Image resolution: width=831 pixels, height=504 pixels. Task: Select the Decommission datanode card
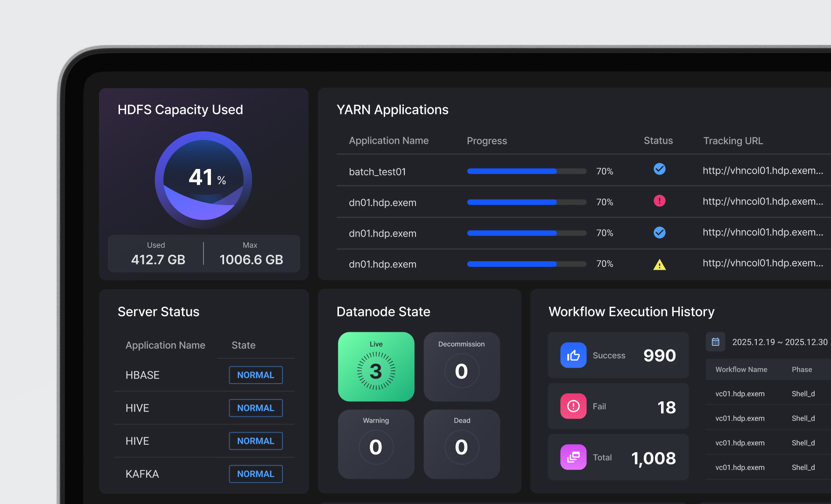461,367
